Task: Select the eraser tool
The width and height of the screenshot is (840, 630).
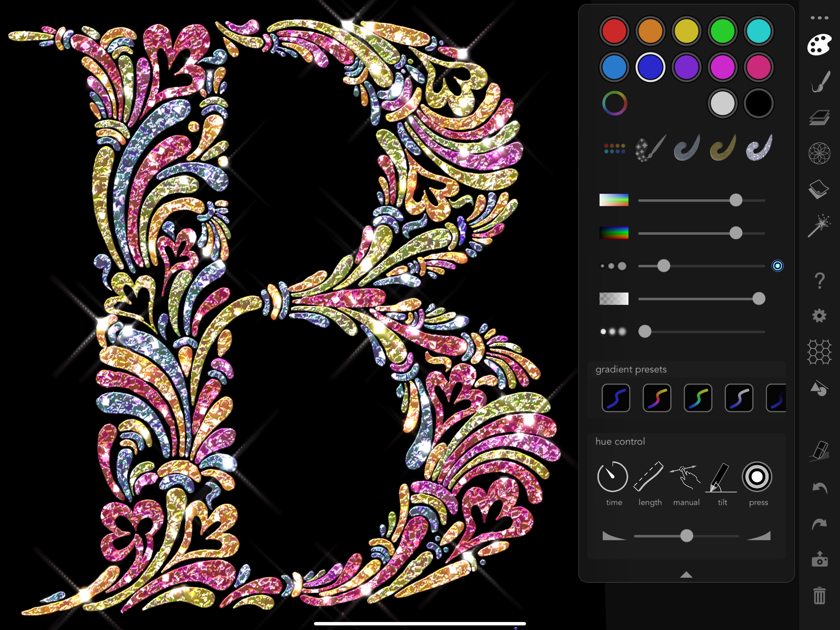Action: point(820,451)
